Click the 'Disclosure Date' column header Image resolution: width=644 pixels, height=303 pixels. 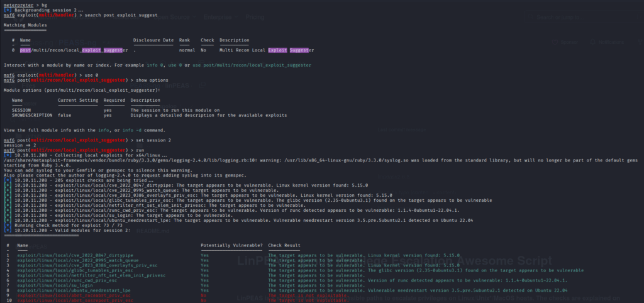[x=153, y=40]
